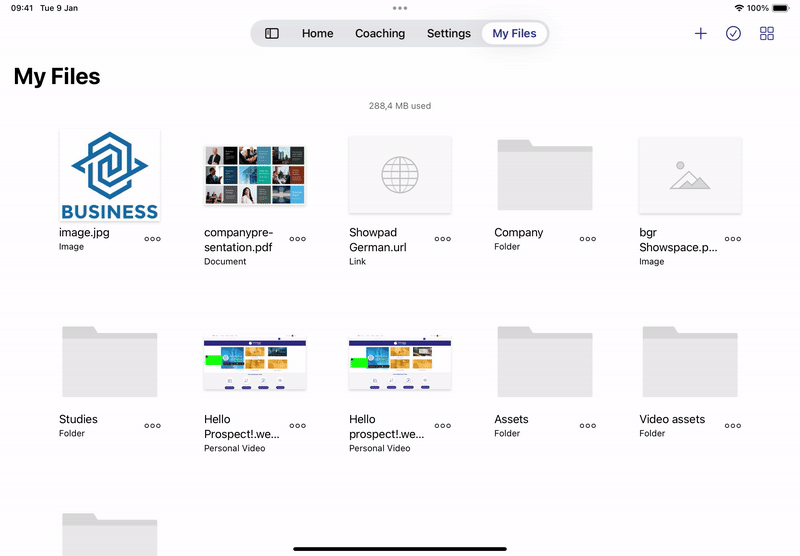The height and width of the screenshot is (556, 800).
Task: Select the My Files tab
Action: click(x=514, y=33)
